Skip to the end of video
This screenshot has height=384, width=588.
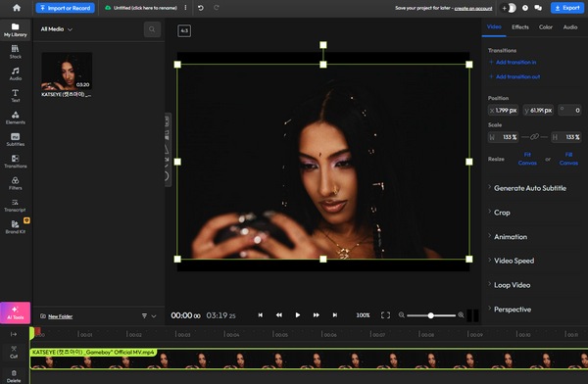tap(335, 315)
